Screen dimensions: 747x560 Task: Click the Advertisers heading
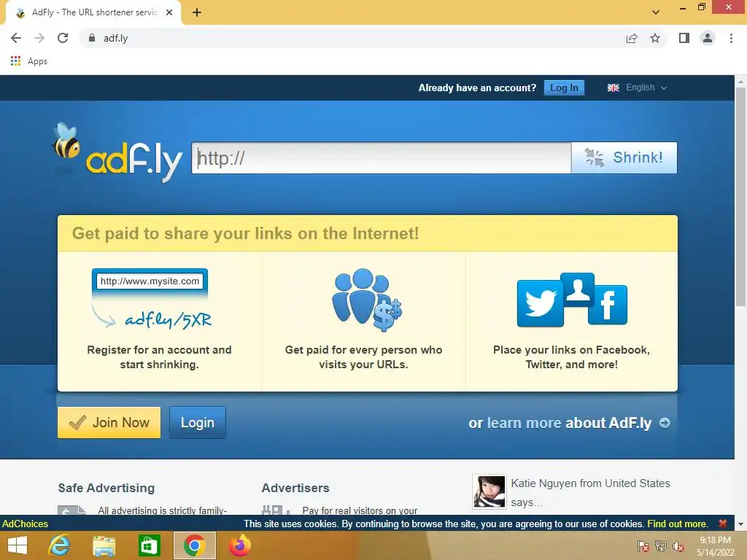pyautogui.click(x=295, y=488)
